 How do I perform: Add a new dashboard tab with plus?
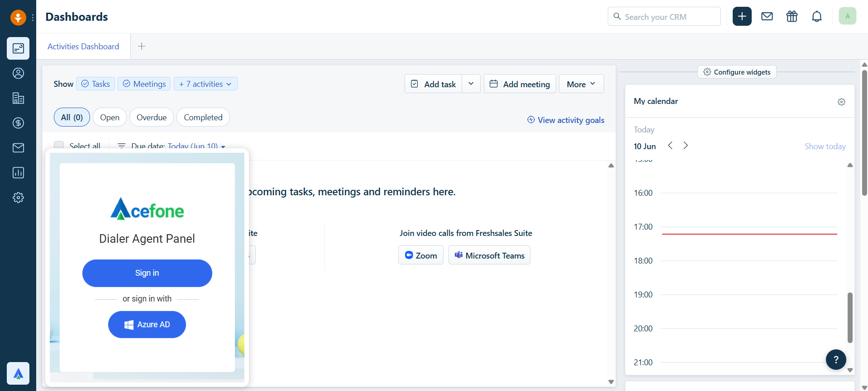[142, 46]
